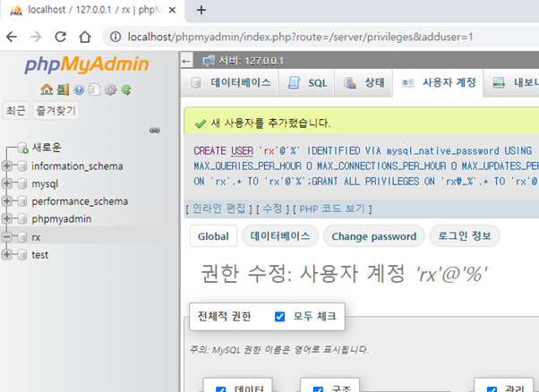Open a new browser tab
The height and width of the screenshot is (392, 539).
(x=201, y=11)
